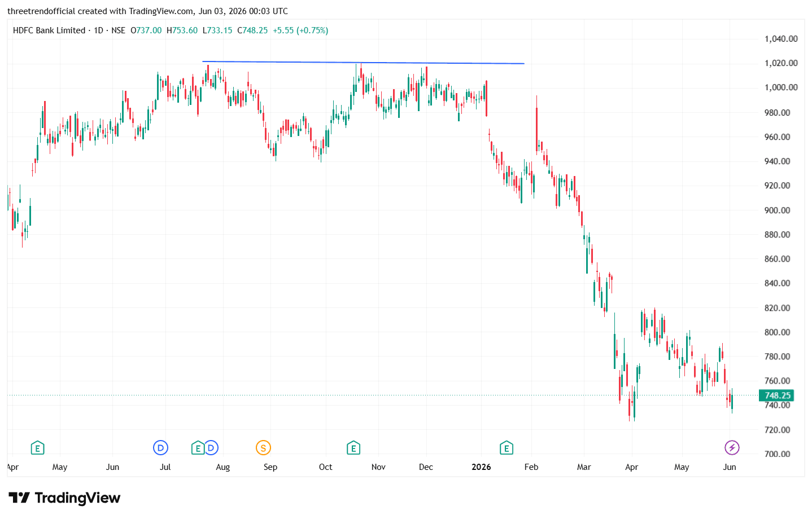Click the 780.00 price axis label
Image resolution: width=812 pixels, height=519 pixels.
[x=778, y=357]
